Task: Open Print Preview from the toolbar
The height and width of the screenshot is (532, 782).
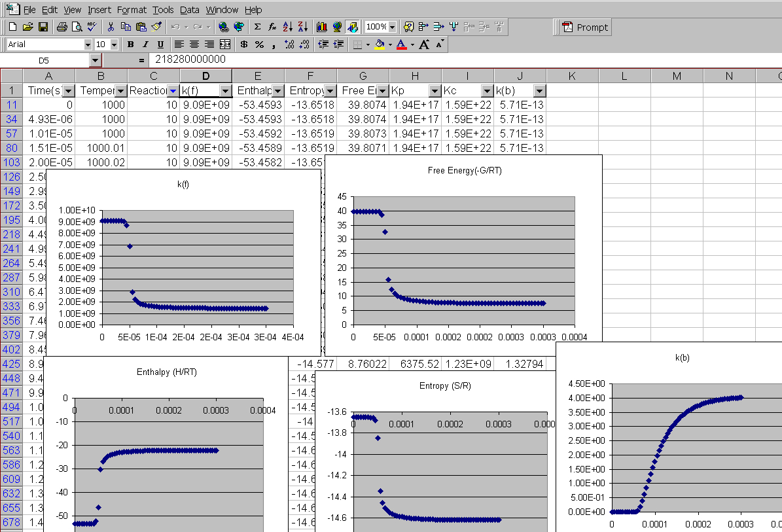Action: pos(76,27)
